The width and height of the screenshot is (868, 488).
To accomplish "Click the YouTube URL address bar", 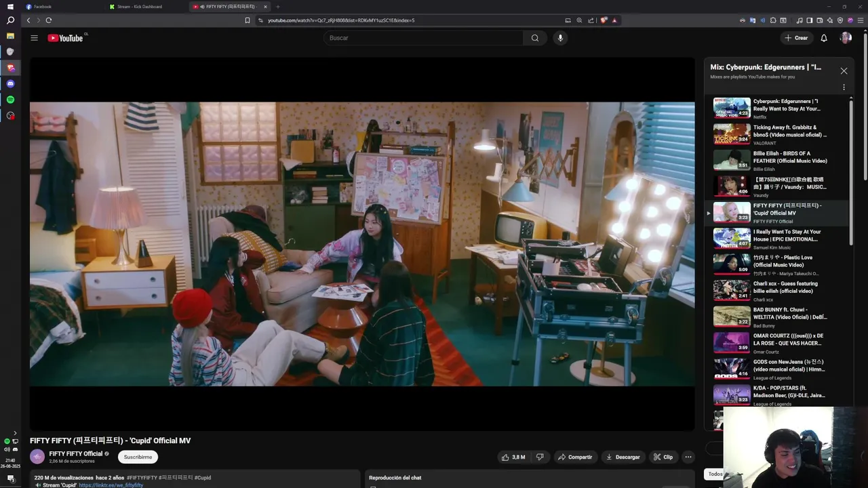I will 407,20.
